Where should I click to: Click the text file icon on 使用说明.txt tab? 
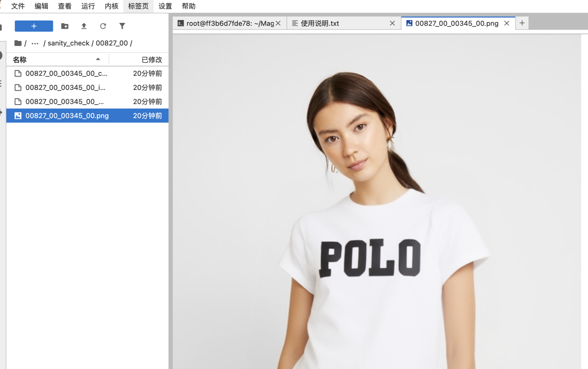click(x=295, y=23)
